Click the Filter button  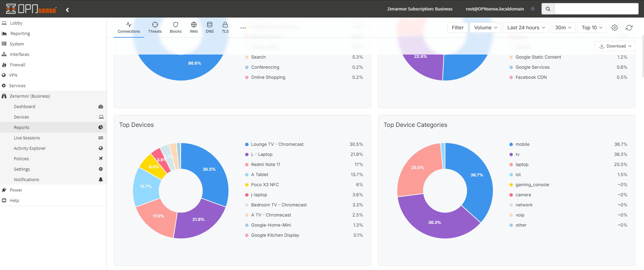[458, 28]
